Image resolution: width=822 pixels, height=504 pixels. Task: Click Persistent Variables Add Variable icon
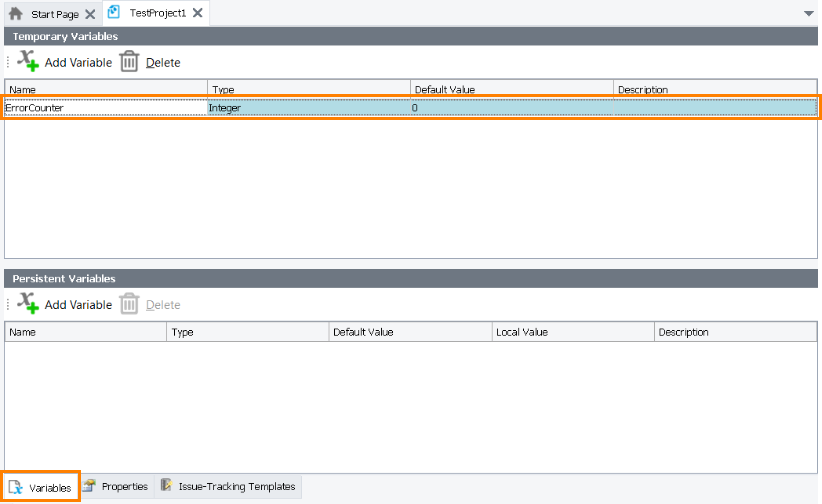pyautogui.click(x=28, y=303)
